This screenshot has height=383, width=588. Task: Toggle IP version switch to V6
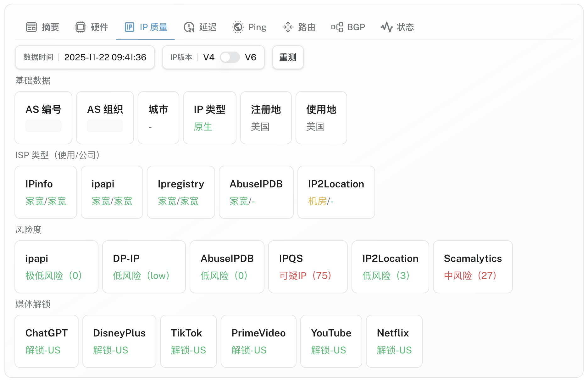pyautogui.click(x=230, y=58)
